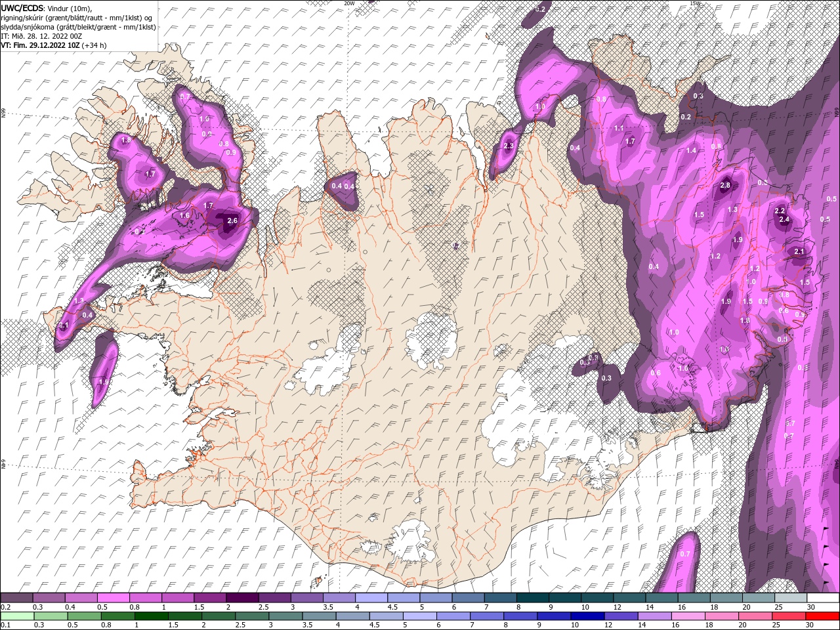
Task: Click the 1.1 snowfall value on map
Action: pos(619,129)
